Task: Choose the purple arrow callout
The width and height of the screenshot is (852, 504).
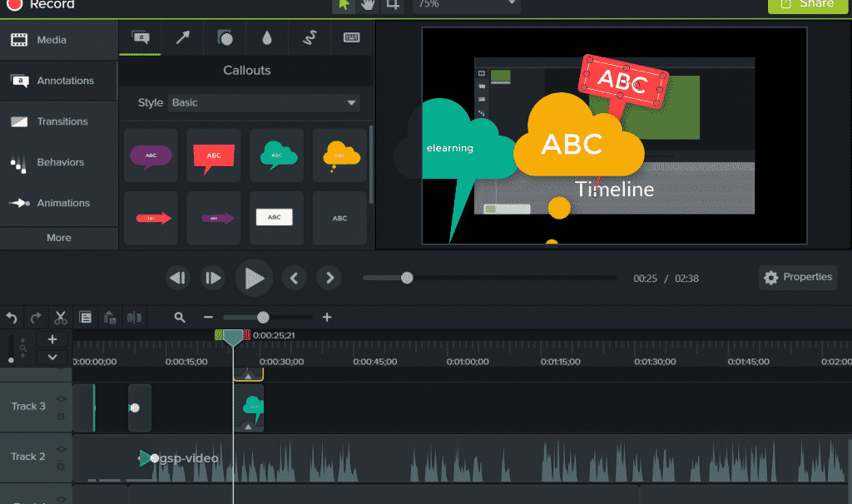Action: click(214, 219)
